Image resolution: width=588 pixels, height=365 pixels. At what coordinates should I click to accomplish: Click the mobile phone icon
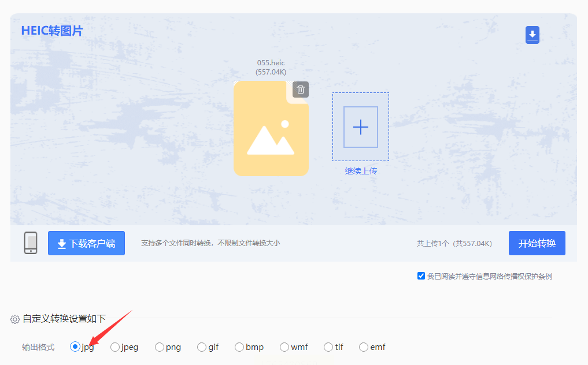[31, 243]
